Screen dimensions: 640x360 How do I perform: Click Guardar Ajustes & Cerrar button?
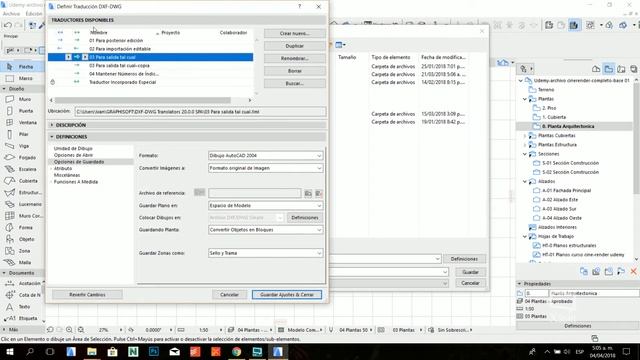coord(287,295)
